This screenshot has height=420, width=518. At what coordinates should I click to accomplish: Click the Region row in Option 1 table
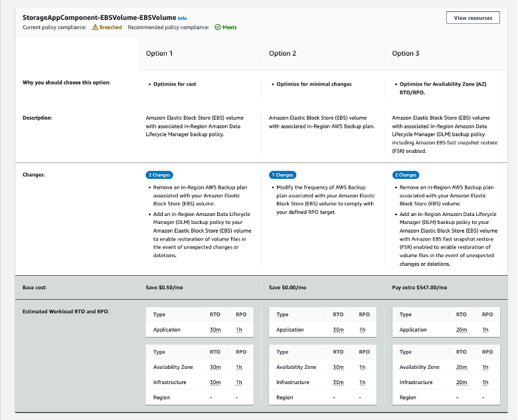pos(199,397)
